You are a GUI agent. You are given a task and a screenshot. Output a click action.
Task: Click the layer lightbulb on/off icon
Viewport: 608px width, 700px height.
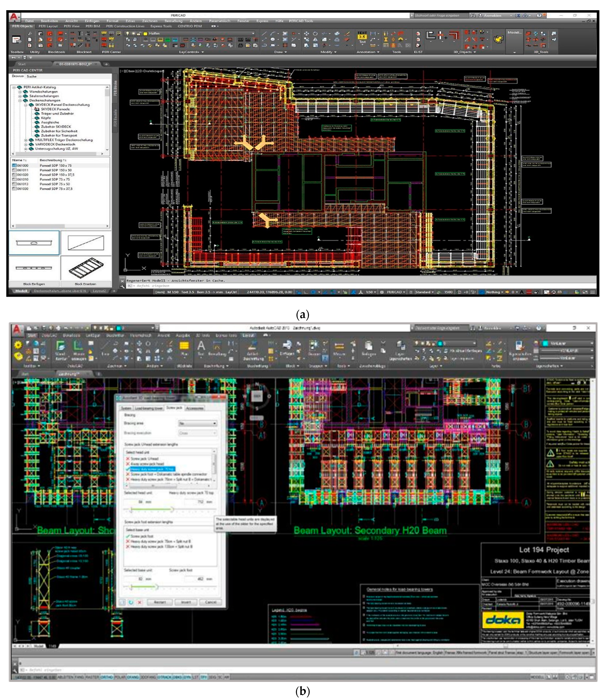tap(128, 34)
